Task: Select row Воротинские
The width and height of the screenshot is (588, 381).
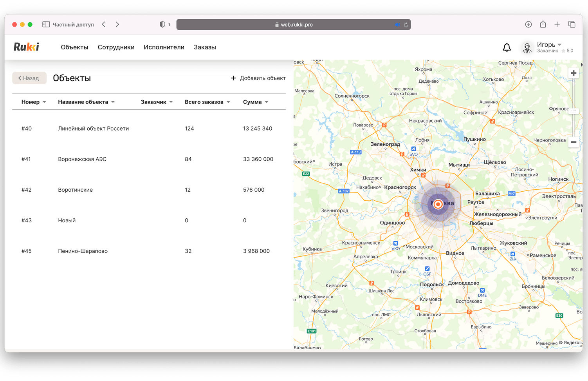Action: pyautogui.click(x=149, y=190)
